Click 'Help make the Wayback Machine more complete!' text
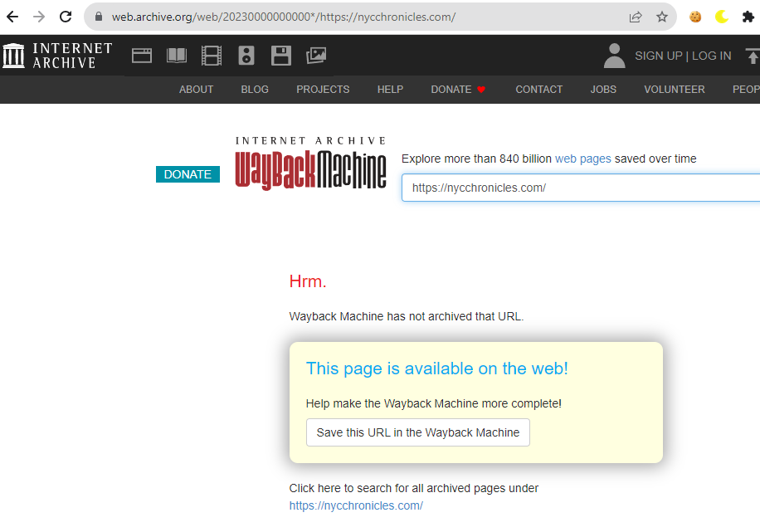 coord(434,403)
